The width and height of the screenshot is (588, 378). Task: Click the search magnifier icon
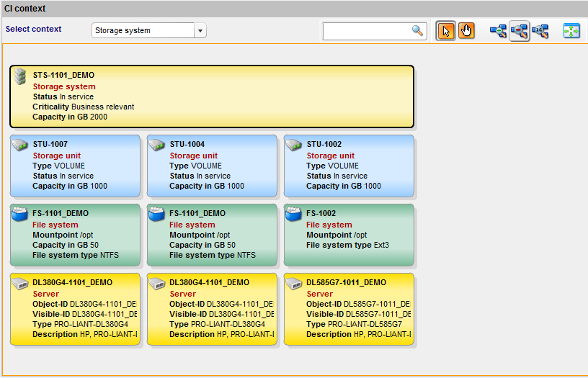pos(417,30)
